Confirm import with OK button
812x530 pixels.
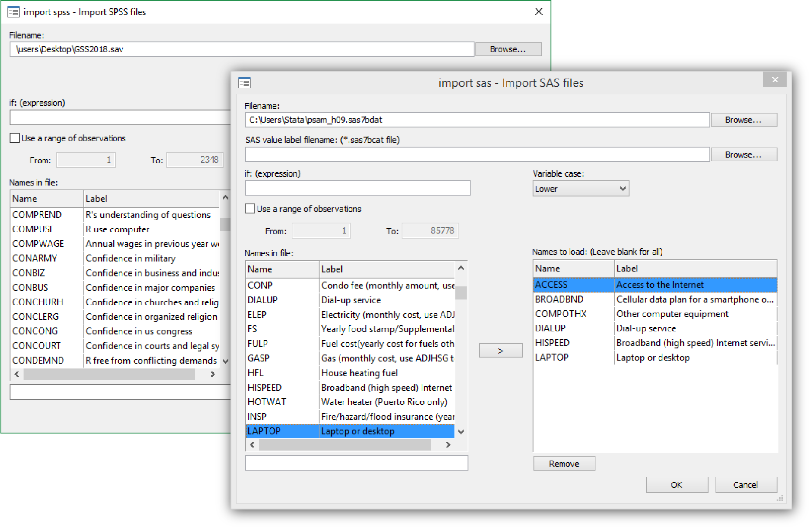tap(677, 485)
